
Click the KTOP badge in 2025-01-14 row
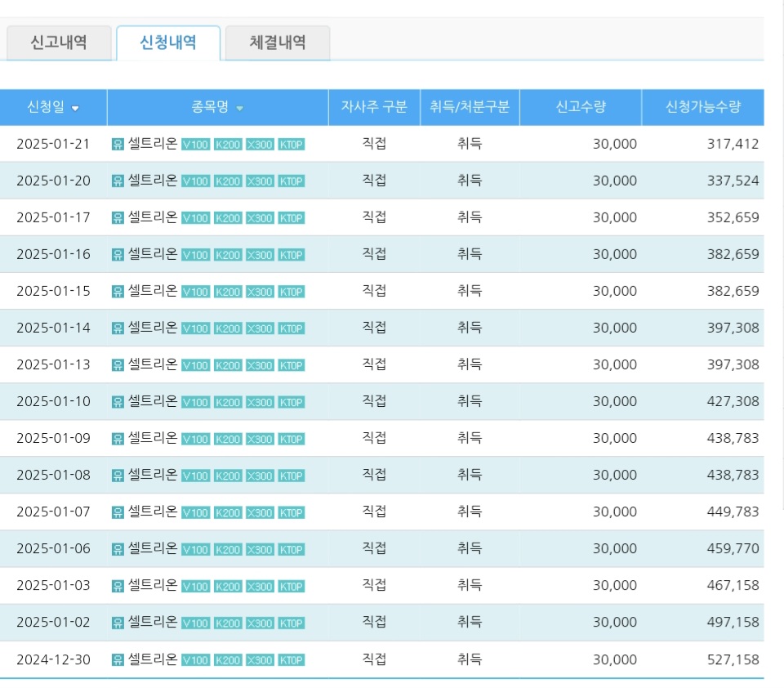pos(291,328)
